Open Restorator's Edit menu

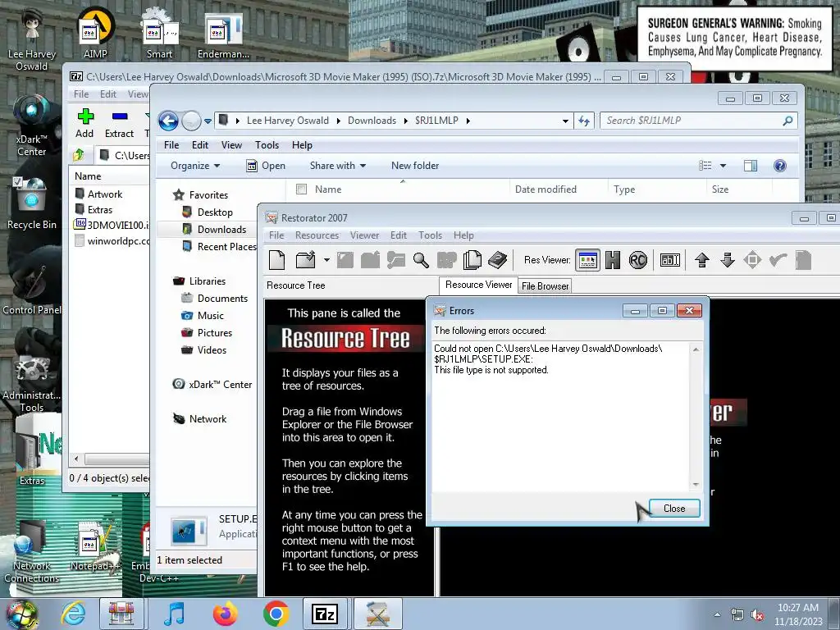398,235
